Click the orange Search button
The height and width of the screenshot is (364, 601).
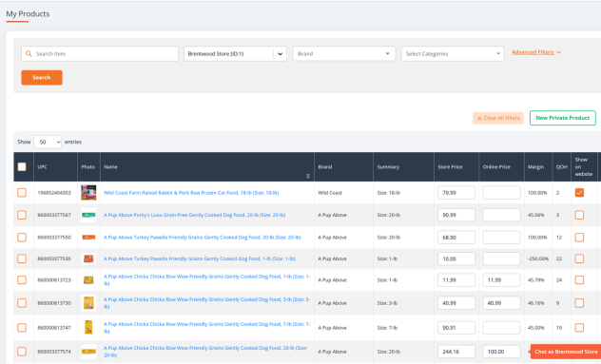(42, 77)
